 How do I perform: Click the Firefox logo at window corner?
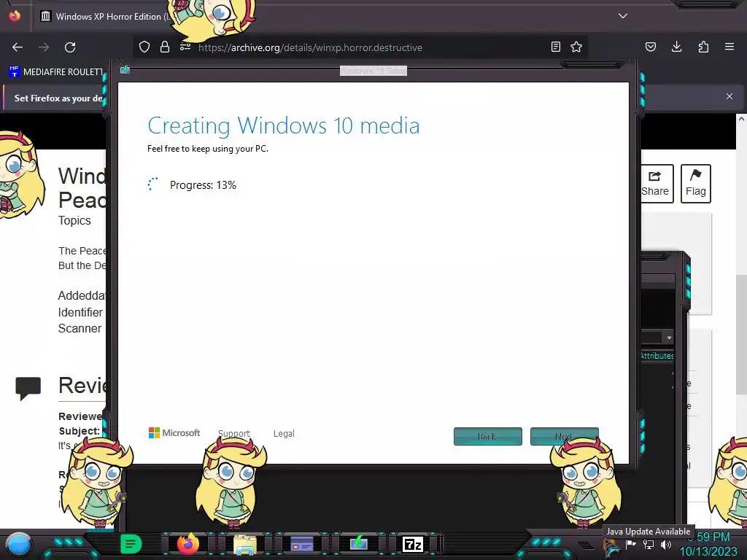tap(15, 16)
